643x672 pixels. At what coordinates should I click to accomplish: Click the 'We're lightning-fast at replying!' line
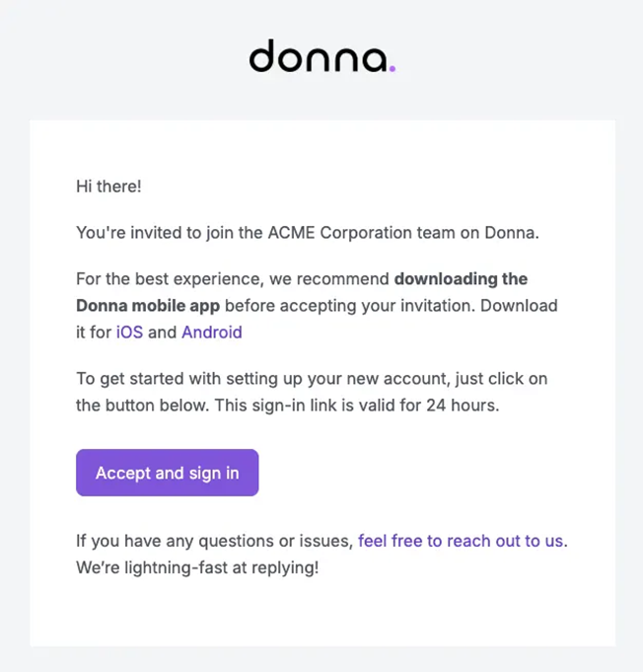[197, 568]
